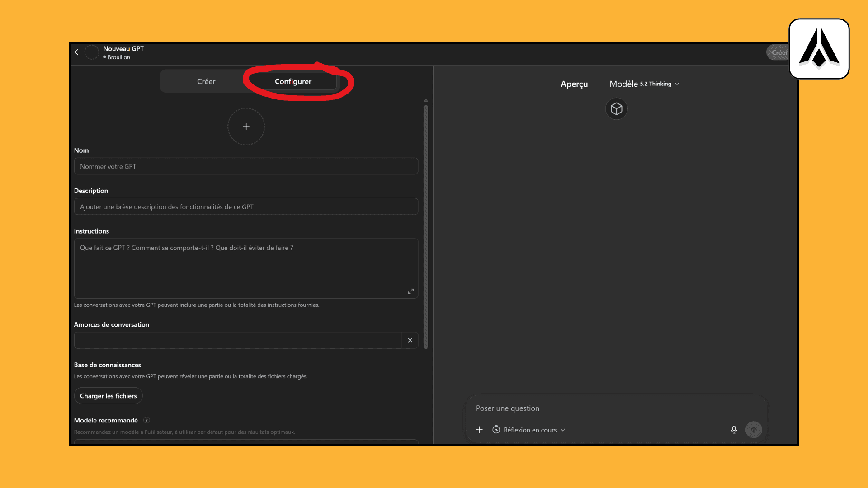Click the Nommer votre GPT name field
This screenshot has width=868, height=488.
pyautogui.click(x=246, y=166)
